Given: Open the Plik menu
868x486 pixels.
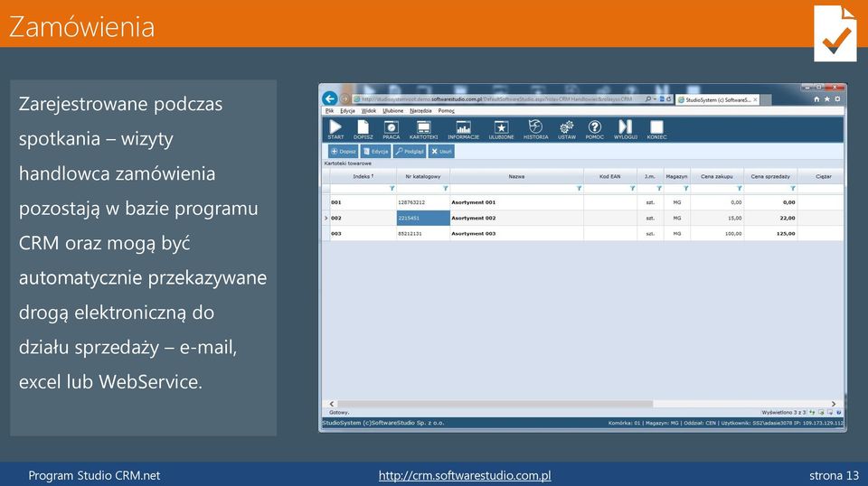Looking at the screenshot, I should [329, 110].
